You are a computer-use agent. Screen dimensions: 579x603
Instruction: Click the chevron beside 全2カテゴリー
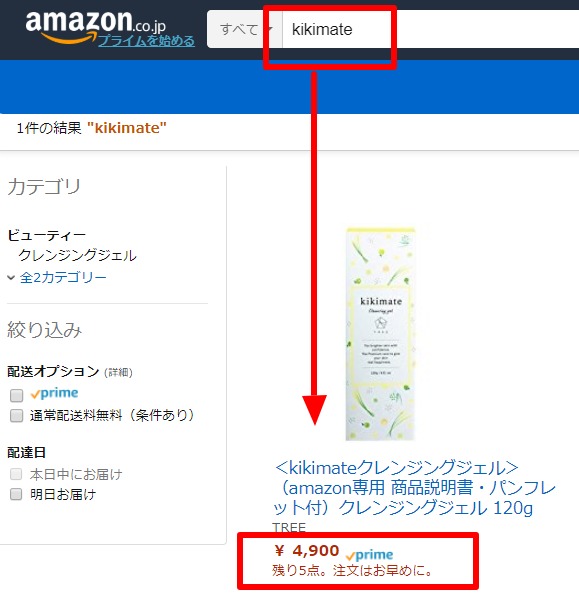coord(11,277)
